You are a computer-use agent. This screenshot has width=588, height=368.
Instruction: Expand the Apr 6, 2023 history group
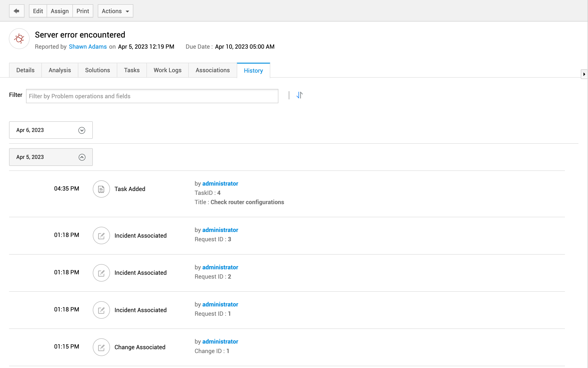82,130
